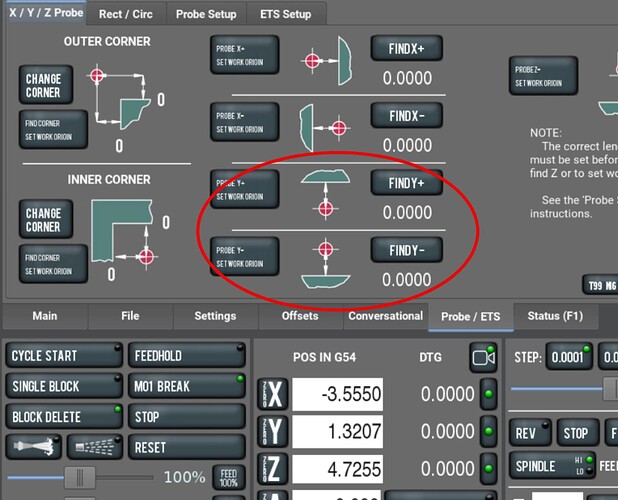618x500 pixels.
Task: Click the Y axis label button
Action: [273, 432]
